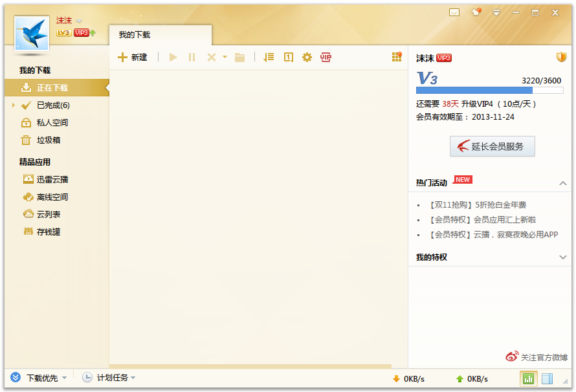Open the download folder icon
Image resolution: width=576 pixels, height=392 pixels.
[x=240, y=58]
